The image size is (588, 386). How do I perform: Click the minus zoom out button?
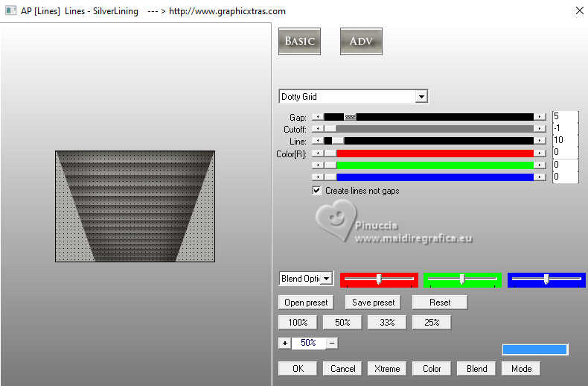[332, 343]
